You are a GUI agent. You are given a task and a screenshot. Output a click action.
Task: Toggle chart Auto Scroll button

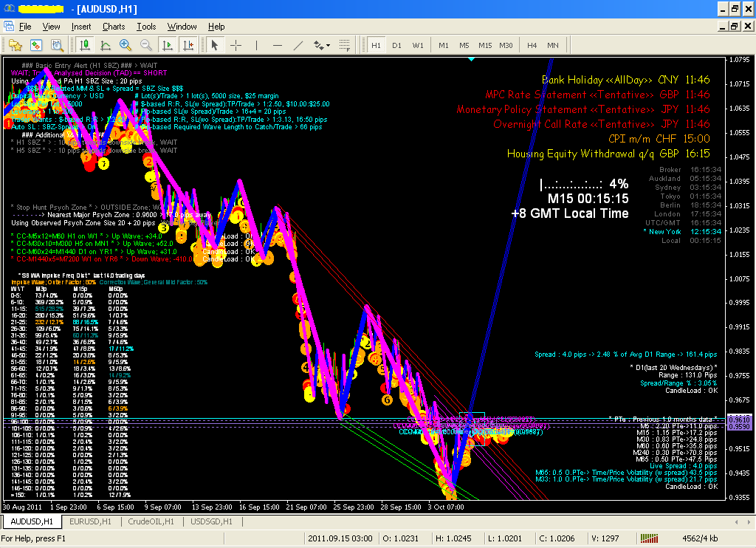pyautogui.click(x=168, y=45)
